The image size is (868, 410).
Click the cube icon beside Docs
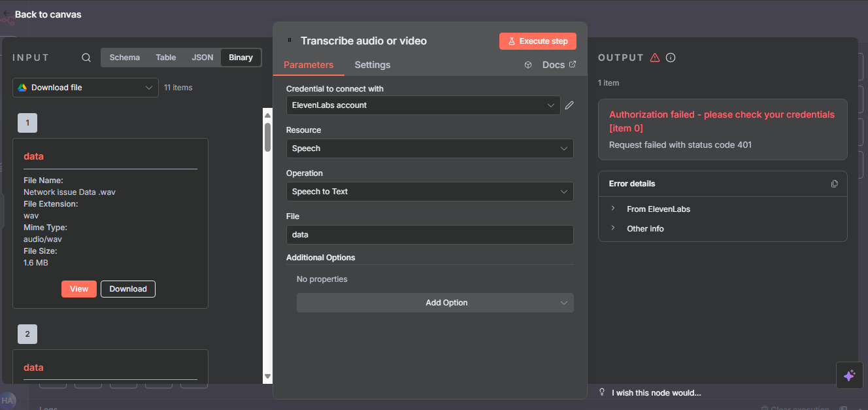[x=528, y=65]
